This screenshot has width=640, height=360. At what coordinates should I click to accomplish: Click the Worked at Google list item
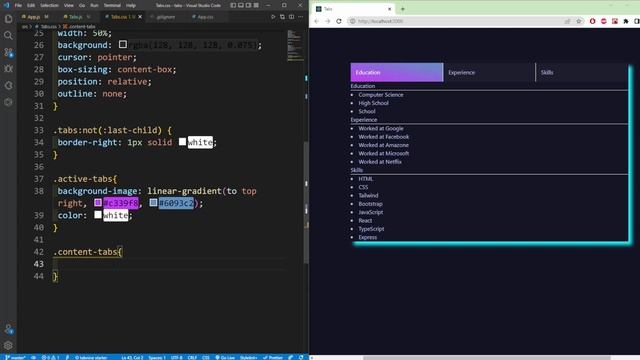(381, 128)
